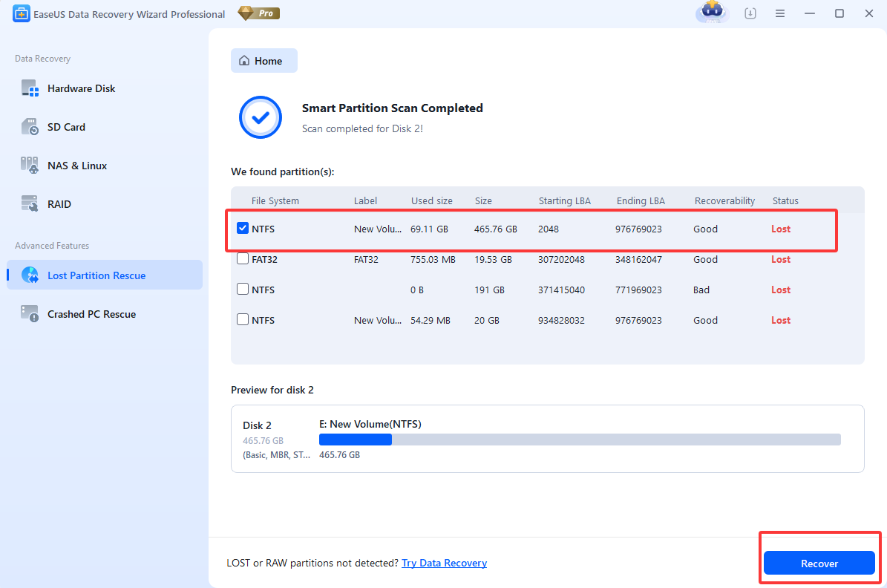Click the Hardware Disk icon in sidebar
The width and height of the screenshot is (887, 588).
tap(30, 88)
